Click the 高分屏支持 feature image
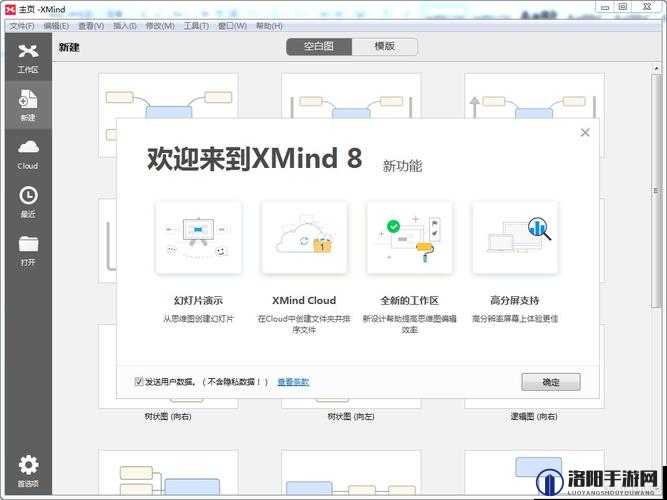Image resolution: width=667 pixels, height=500 pixels. (x=515, y=237)
